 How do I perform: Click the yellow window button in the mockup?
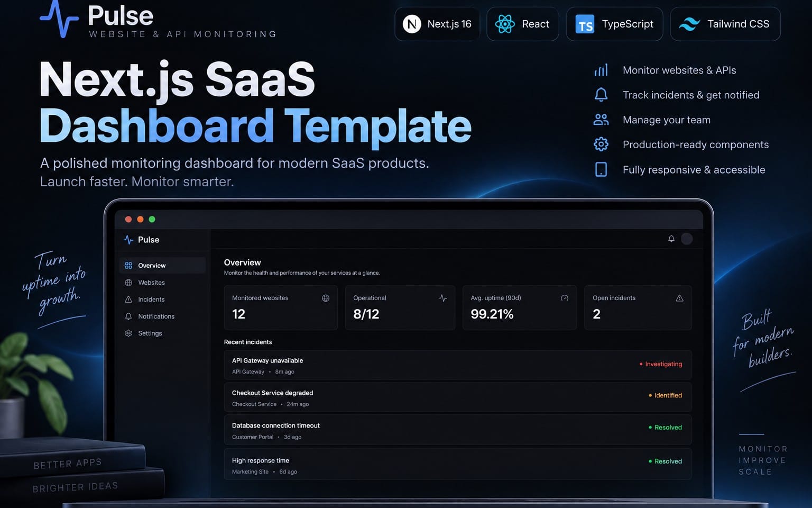[140, 219]
